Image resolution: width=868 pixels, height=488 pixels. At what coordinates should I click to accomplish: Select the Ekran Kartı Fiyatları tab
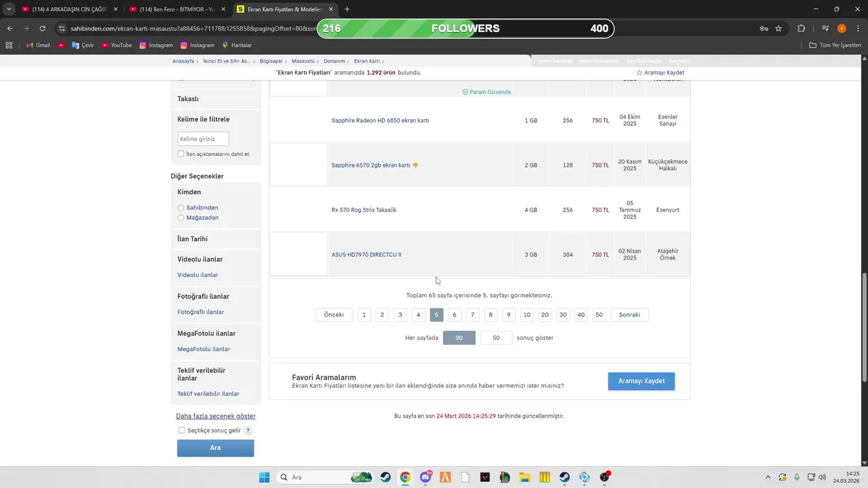coord(285,9)
